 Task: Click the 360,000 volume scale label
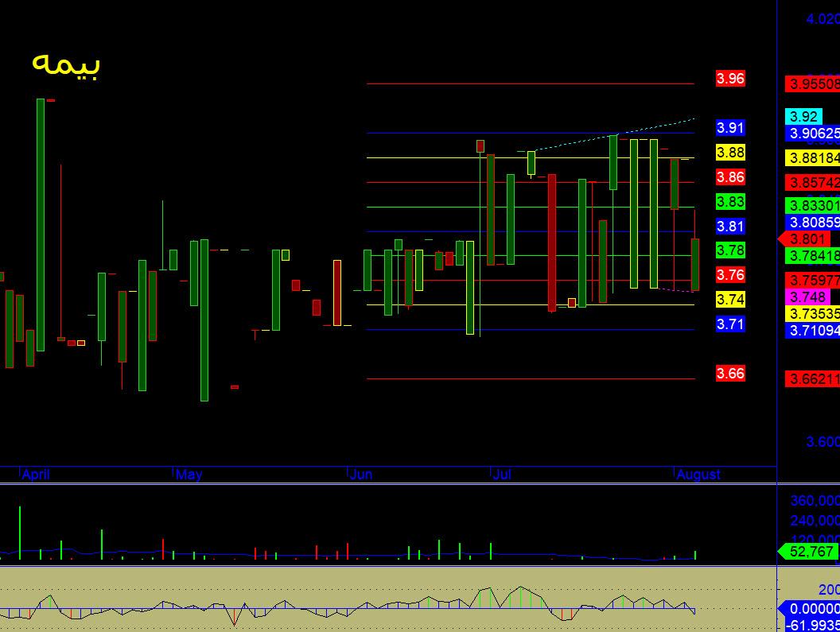tap(815, 501)
